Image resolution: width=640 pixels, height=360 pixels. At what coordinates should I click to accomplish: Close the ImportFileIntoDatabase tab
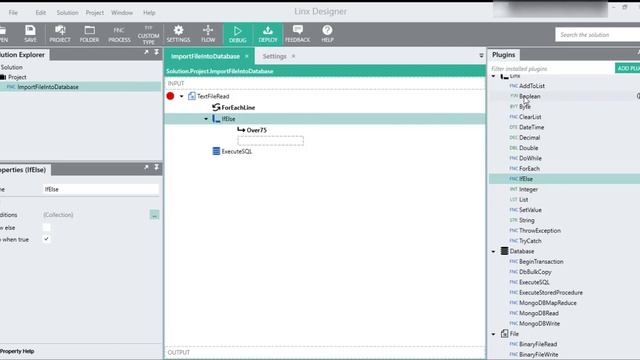coord(247,56)
